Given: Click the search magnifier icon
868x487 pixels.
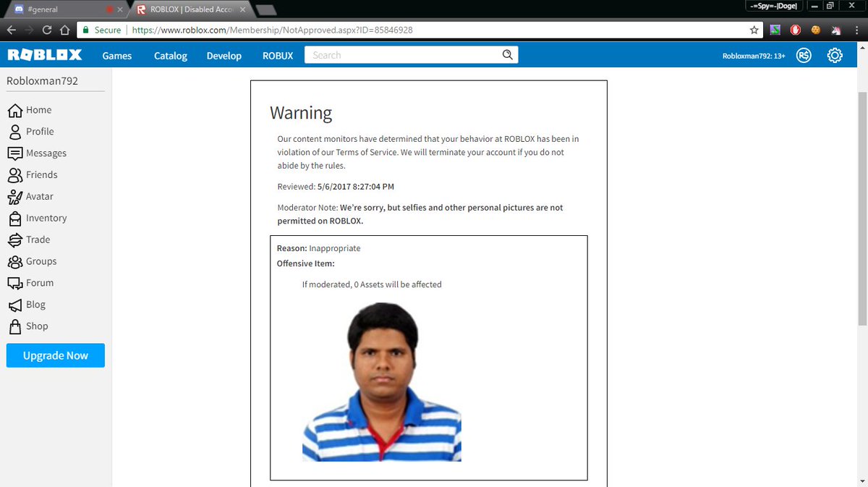Looking at the screenshot, I should (x=508, y=55).
